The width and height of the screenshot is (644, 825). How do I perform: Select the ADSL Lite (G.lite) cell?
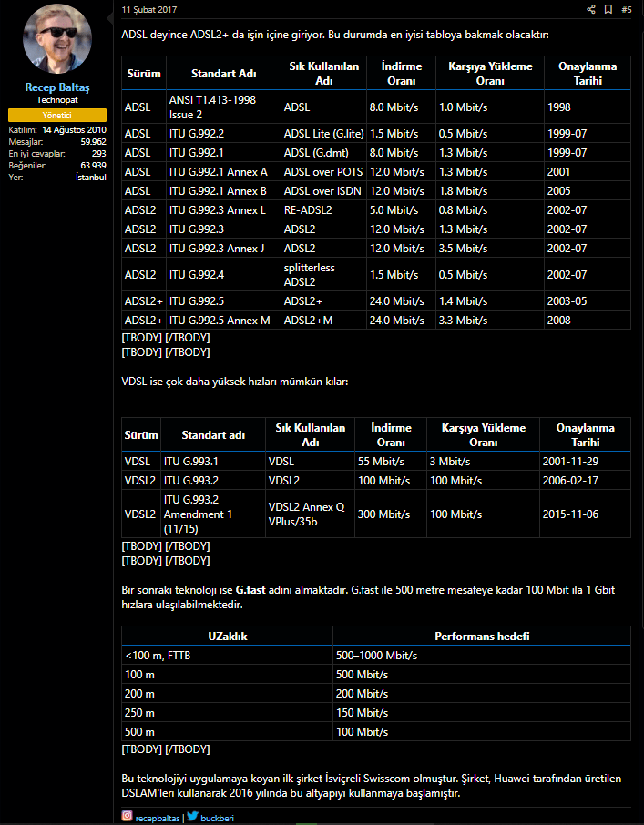tap(323, 134)
